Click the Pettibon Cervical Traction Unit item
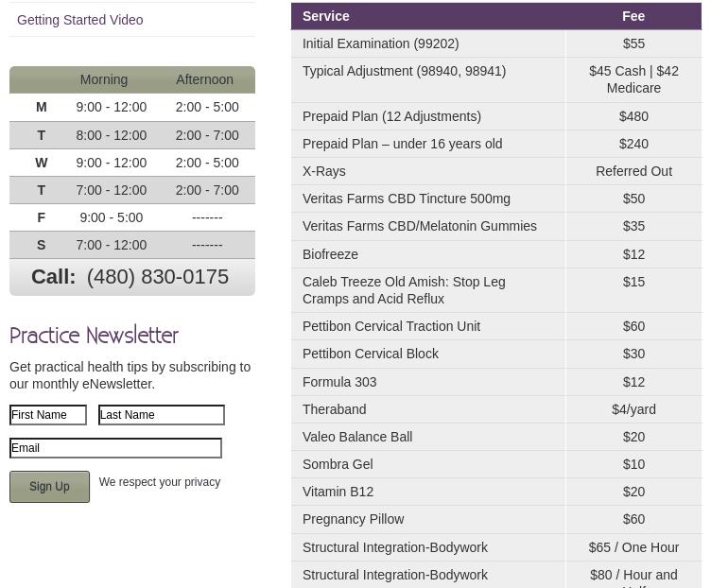Image resolution: width=728 pixels, height=588 pixels. tap(391, 326)
